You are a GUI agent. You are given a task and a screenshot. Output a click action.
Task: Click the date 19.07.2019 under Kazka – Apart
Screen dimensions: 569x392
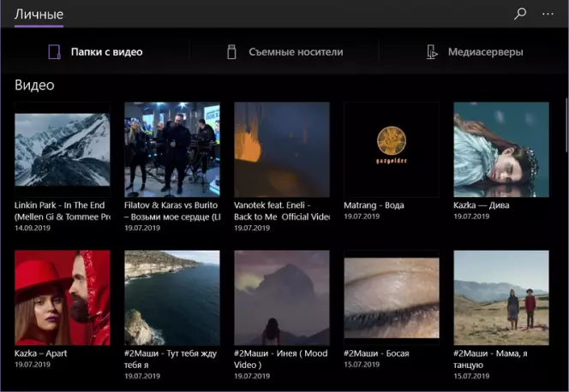pos(33,365)
